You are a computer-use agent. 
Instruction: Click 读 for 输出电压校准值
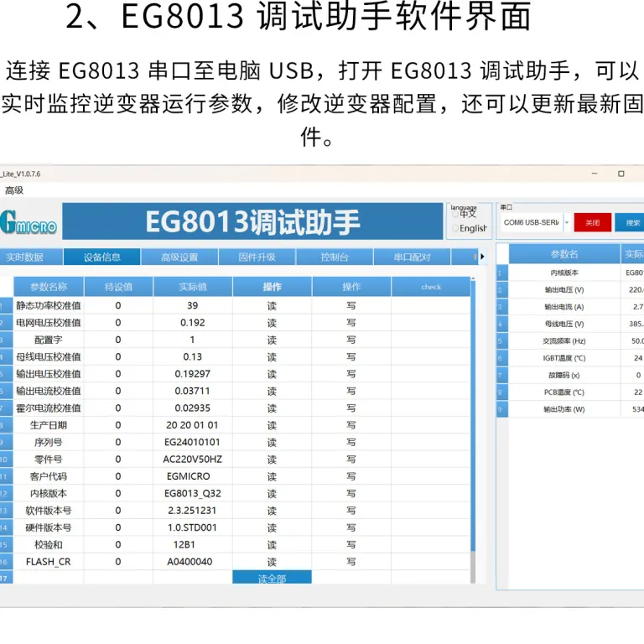(272, 374)
